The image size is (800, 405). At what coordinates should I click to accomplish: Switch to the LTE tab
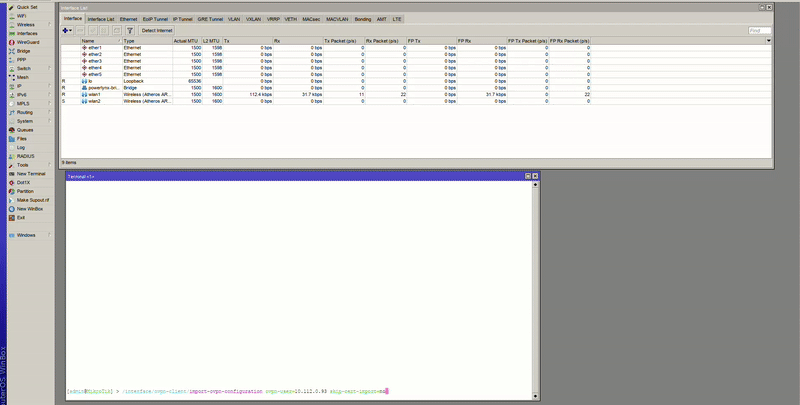click(397, 19)
